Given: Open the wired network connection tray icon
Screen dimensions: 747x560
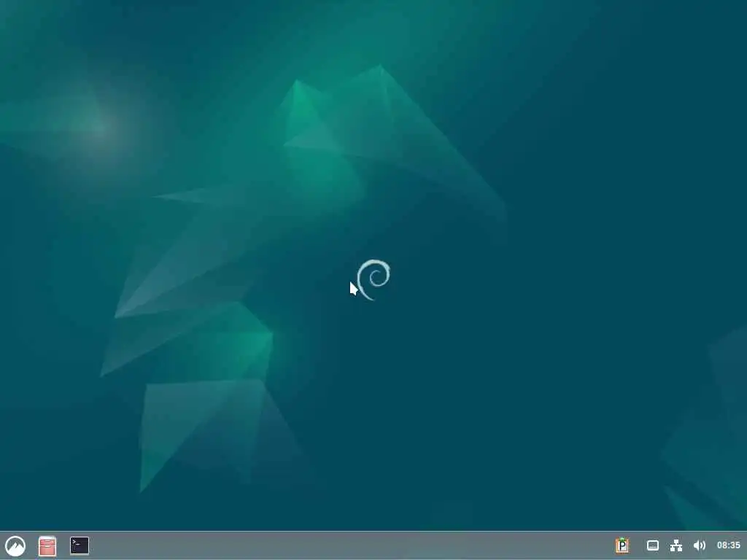Looking at the screenshot, I should [676, 545].
